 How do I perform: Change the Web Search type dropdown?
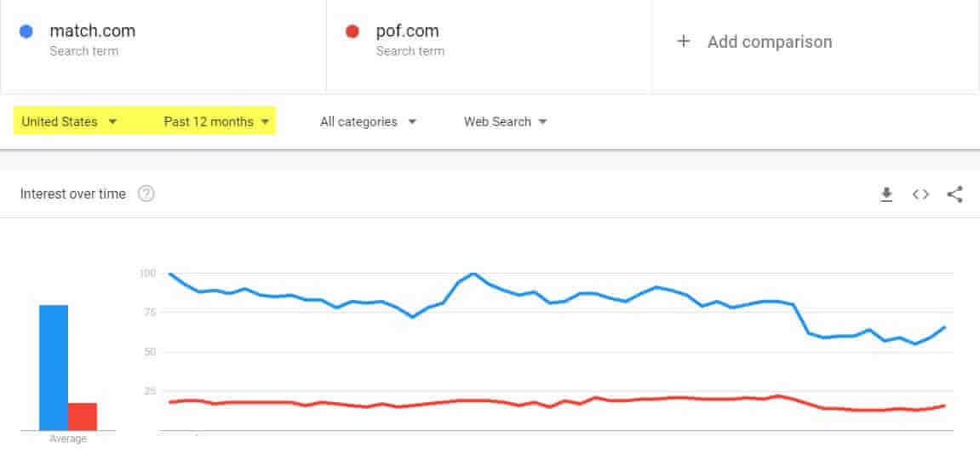[x=505, y=121]
